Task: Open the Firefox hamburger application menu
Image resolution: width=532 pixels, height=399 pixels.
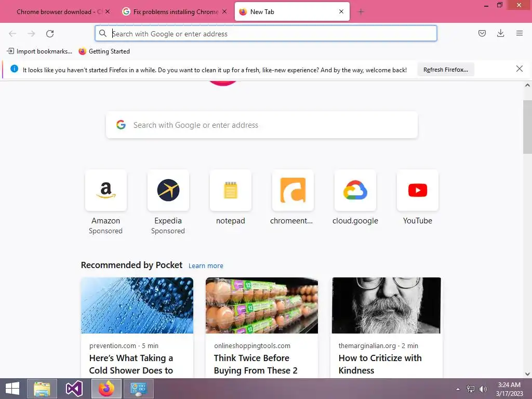Action: [520, 33]
